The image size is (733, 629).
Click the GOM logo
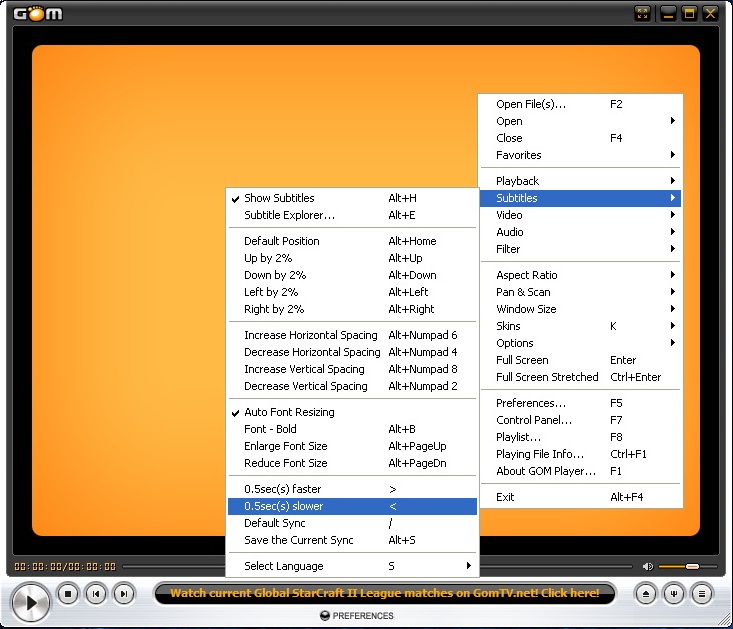tap(38, 14)
